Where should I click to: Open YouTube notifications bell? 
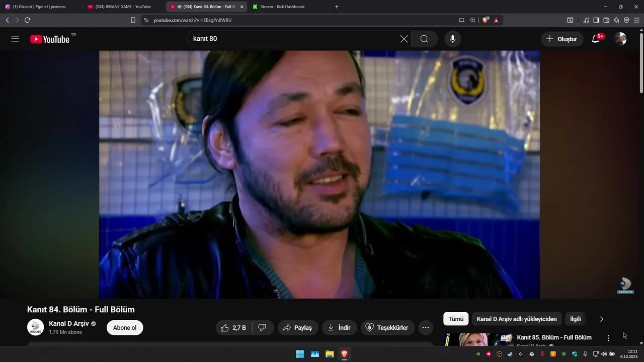[596, 39]
